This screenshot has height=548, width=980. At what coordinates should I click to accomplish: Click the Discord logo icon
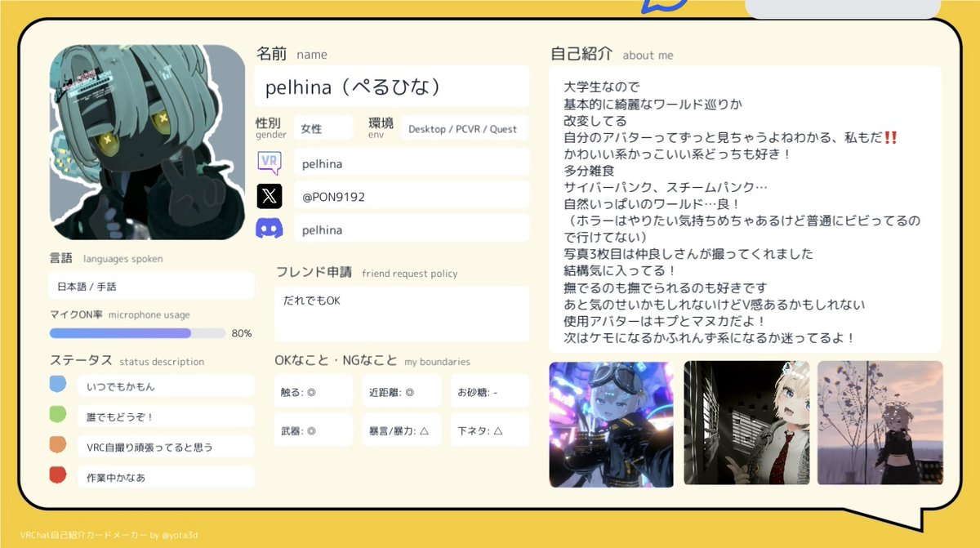click(269, 229)
